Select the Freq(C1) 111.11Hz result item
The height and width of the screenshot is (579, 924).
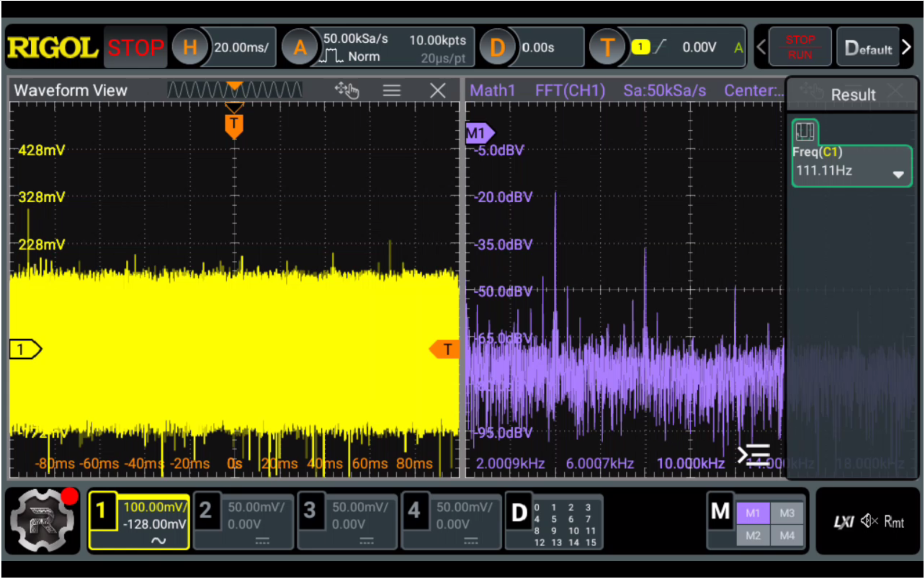point(851,165)
